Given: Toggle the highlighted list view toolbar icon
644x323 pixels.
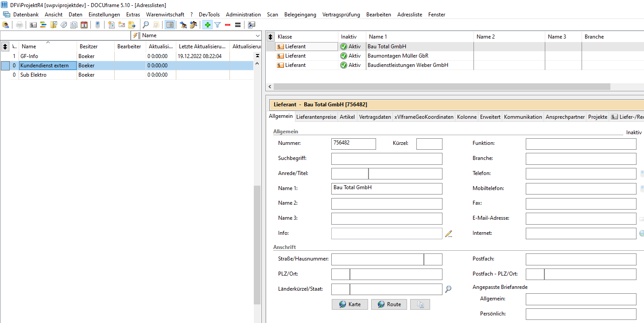Looking at the screenshot, I should pos(170,25).
